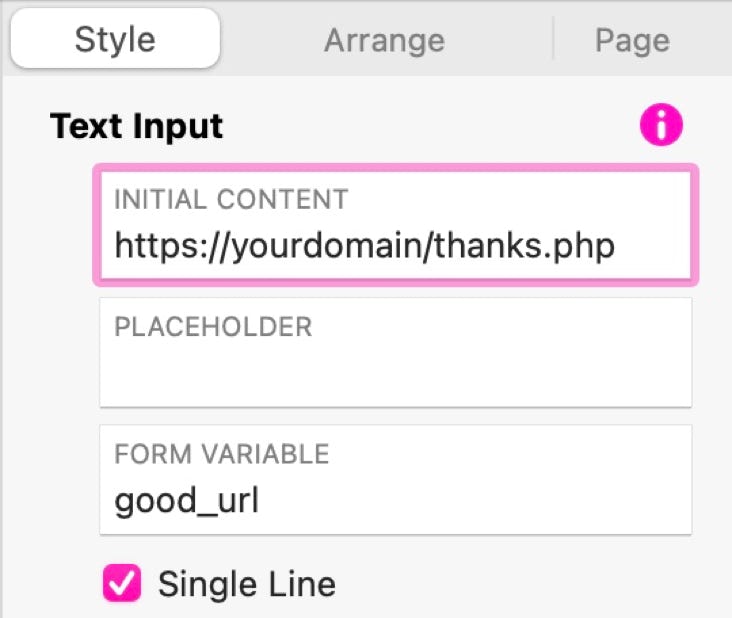The height and width of the screenshot is (618, 732).
Task: Click the PLACEHOLDER caption label
Action: click(213, 326)
